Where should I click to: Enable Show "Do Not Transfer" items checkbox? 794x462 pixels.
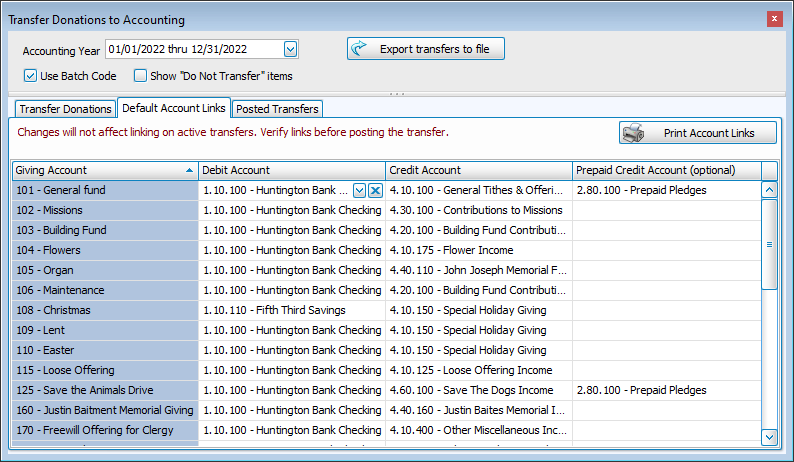(x=141, y=75)
